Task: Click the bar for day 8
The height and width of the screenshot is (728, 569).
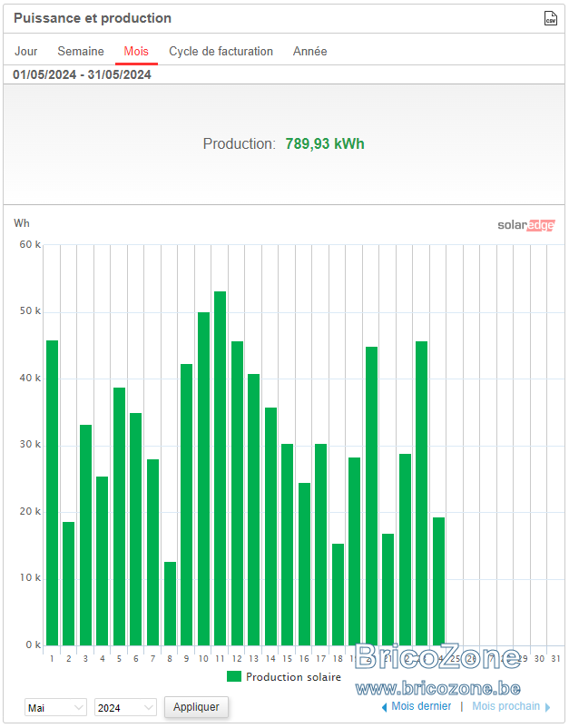Action: click(x=170, y=604)
